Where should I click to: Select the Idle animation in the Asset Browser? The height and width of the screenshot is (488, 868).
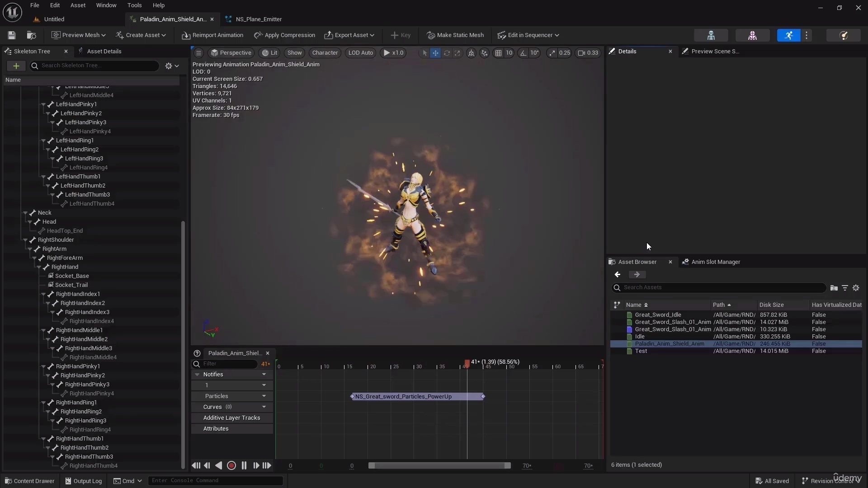pyautogui.click(x=640, y=337)
